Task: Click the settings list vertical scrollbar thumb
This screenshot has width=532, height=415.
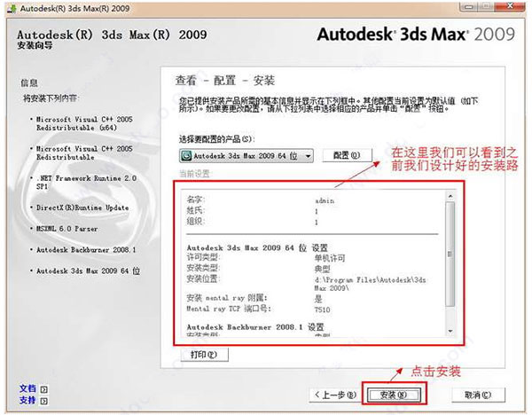Action: 450,254
